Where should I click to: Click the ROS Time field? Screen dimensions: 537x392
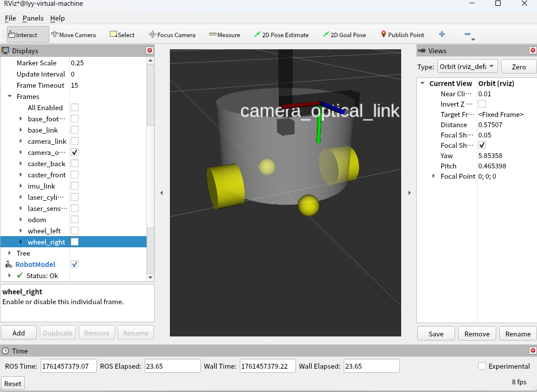pyautogui.click(x=69, y=366)
